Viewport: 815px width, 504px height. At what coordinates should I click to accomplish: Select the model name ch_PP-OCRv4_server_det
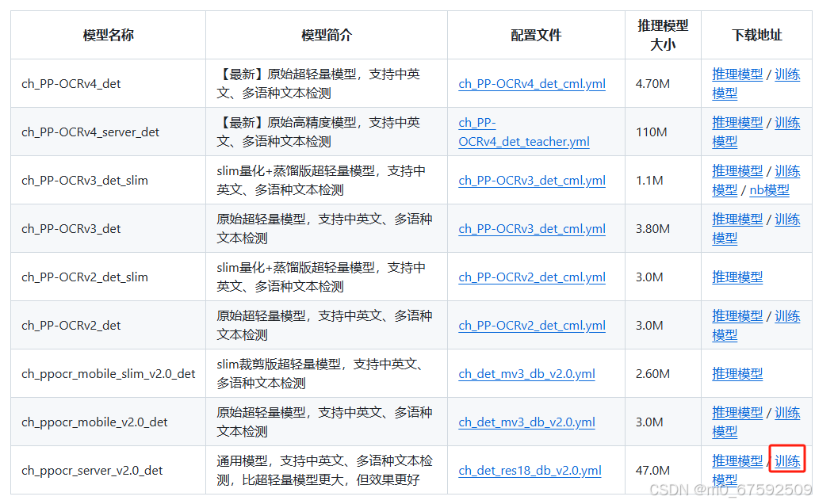tap(90, 132)
